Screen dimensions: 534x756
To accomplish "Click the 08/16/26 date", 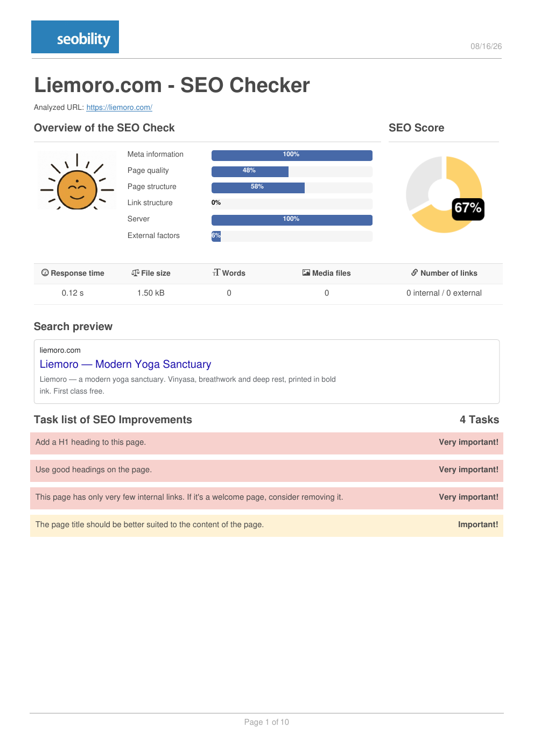I will click(486, 46).
